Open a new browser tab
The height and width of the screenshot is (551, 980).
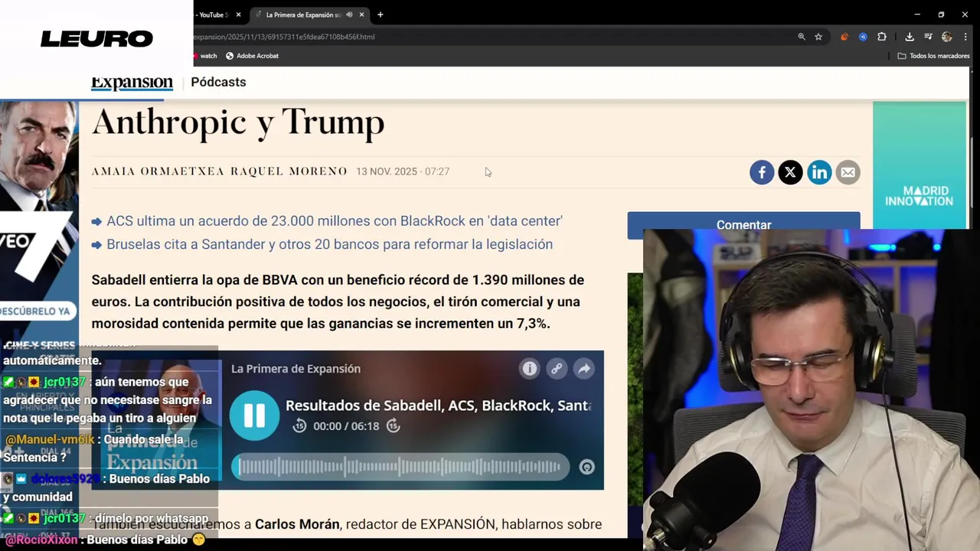[380, 15]
